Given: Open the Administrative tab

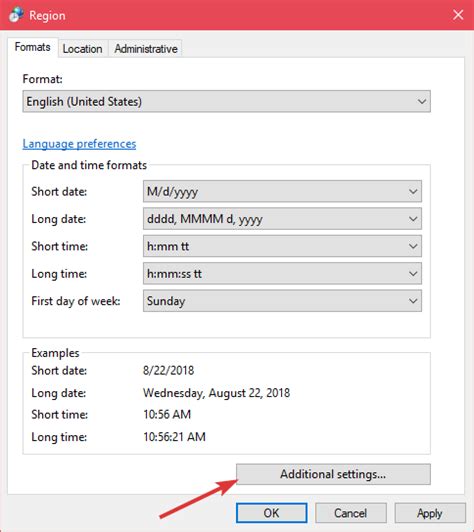Looking at the screenshot, I should point(146,49).
